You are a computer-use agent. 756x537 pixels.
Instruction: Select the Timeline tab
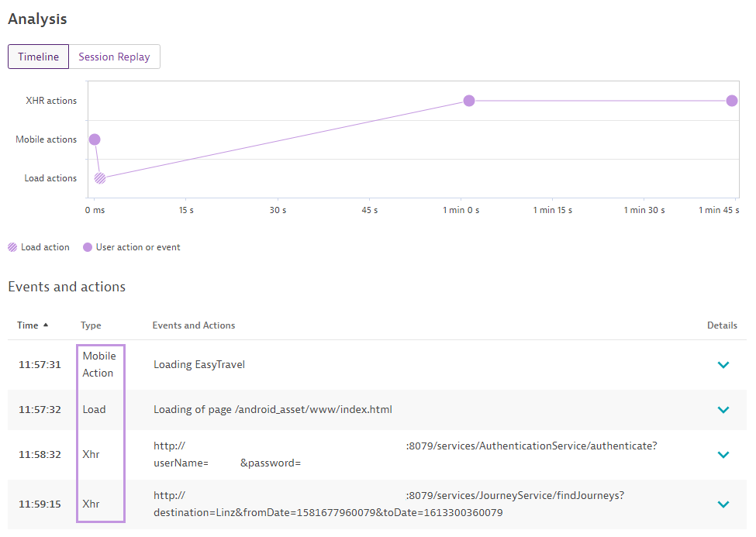tap(38, 57)
